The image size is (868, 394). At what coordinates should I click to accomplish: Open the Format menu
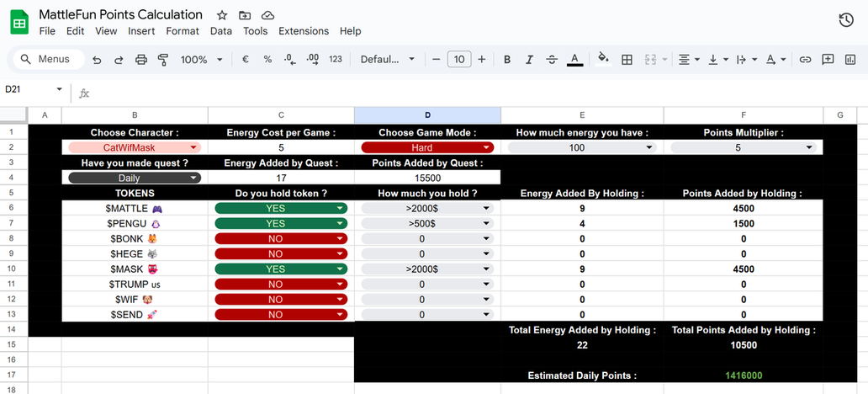pos(183,31)
